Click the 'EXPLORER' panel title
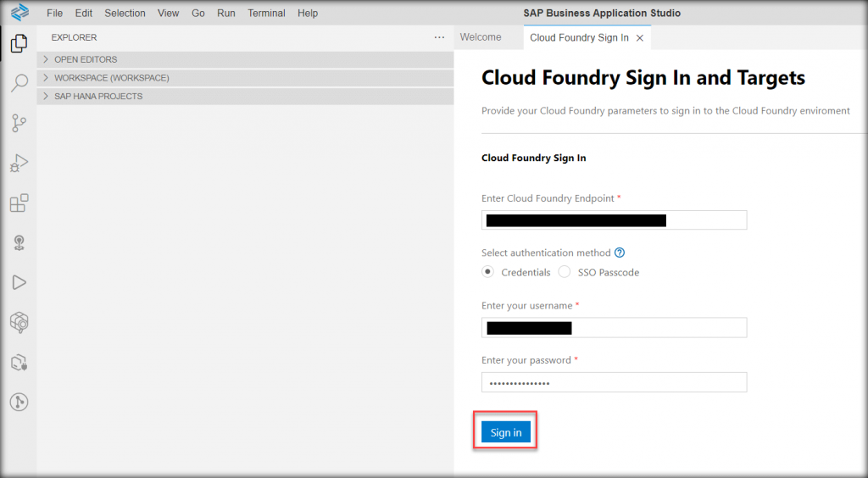Viewport: 868px width, 478px height. [75, 37]
